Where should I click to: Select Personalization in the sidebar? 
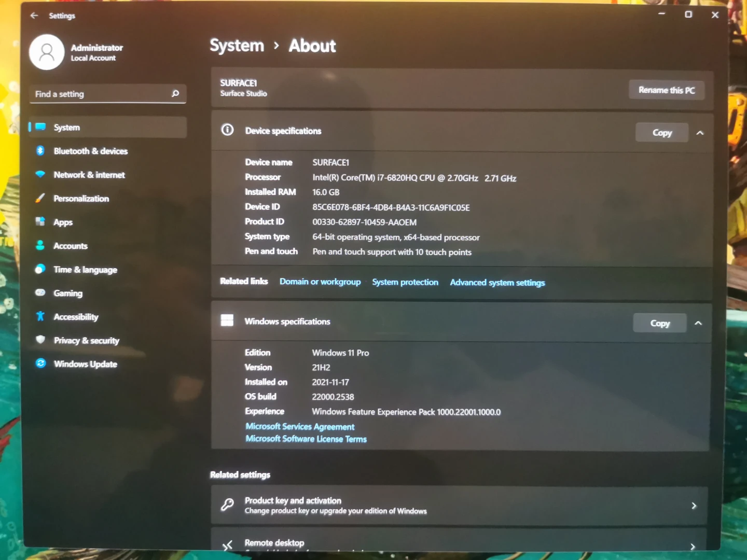[108, 199]
